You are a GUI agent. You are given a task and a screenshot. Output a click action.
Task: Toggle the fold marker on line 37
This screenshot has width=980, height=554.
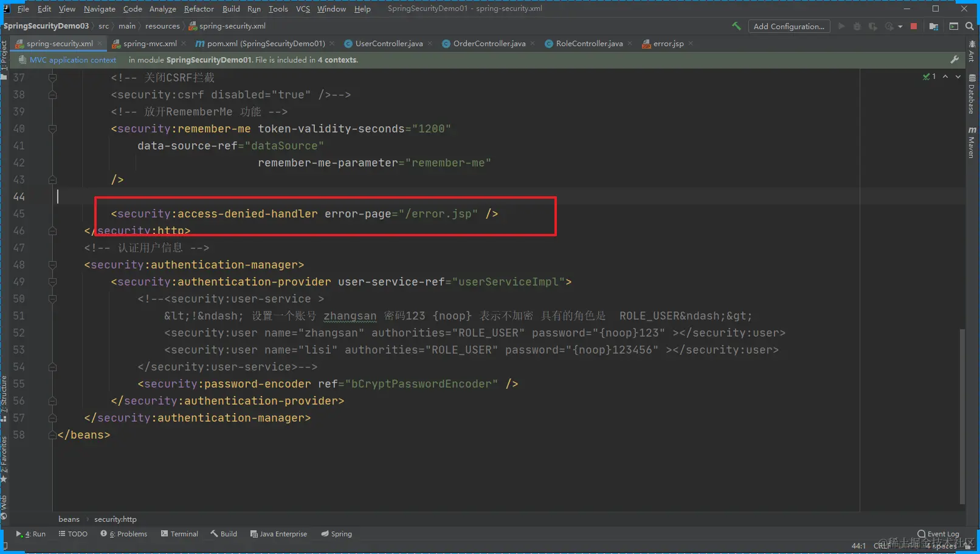coord(52,78)
